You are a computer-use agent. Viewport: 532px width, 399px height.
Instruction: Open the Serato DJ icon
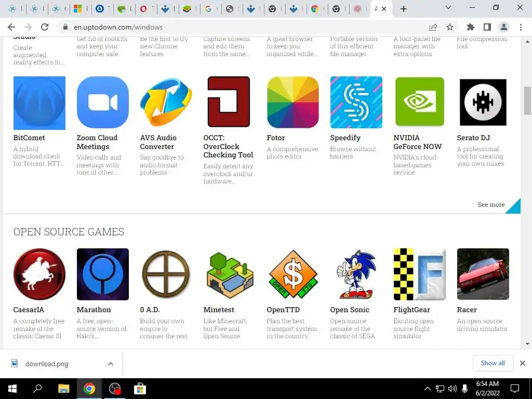(483, 102)
